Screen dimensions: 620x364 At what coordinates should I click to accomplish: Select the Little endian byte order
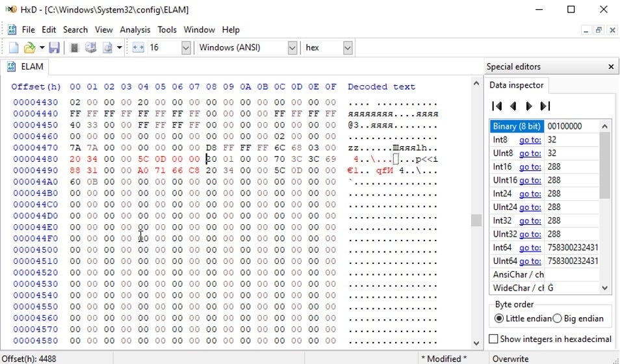[523, 318]
